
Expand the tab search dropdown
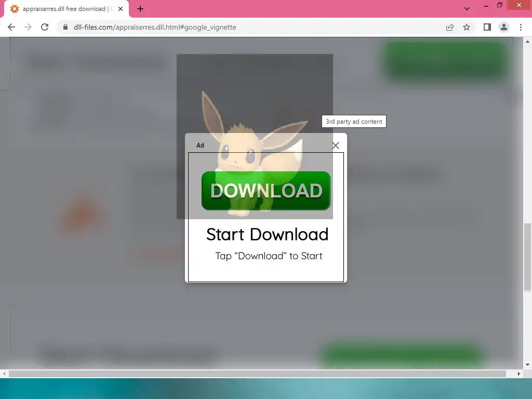coord(467,9)
